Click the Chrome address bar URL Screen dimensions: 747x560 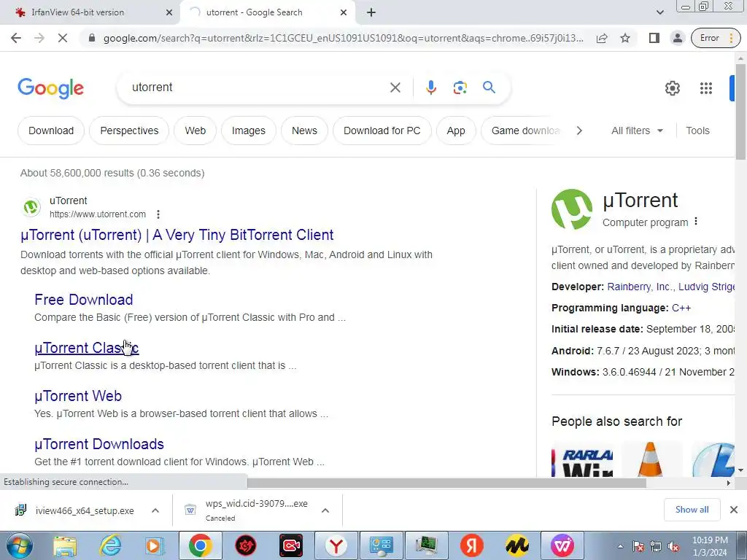[343, 38]
